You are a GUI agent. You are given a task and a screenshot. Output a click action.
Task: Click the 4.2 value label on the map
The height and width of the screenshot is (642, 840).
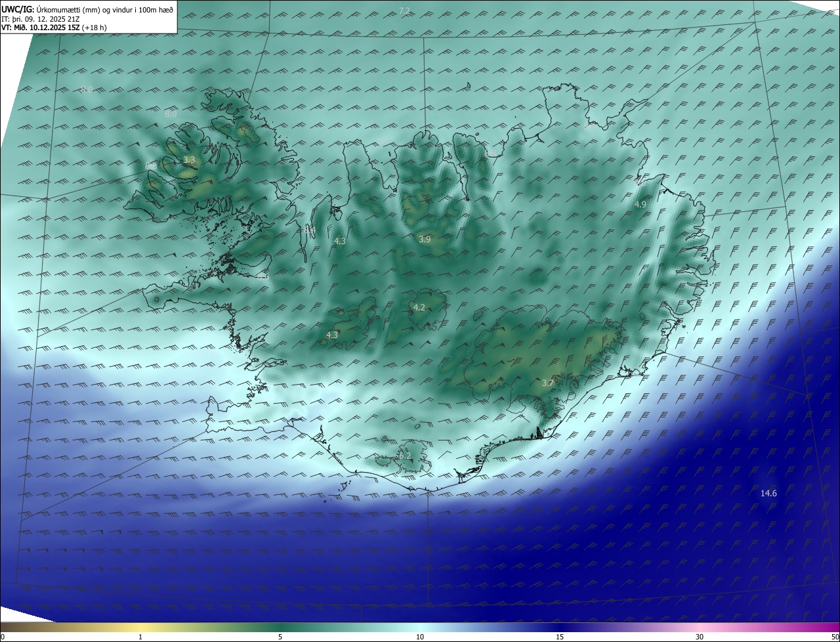tap(419, 307)
